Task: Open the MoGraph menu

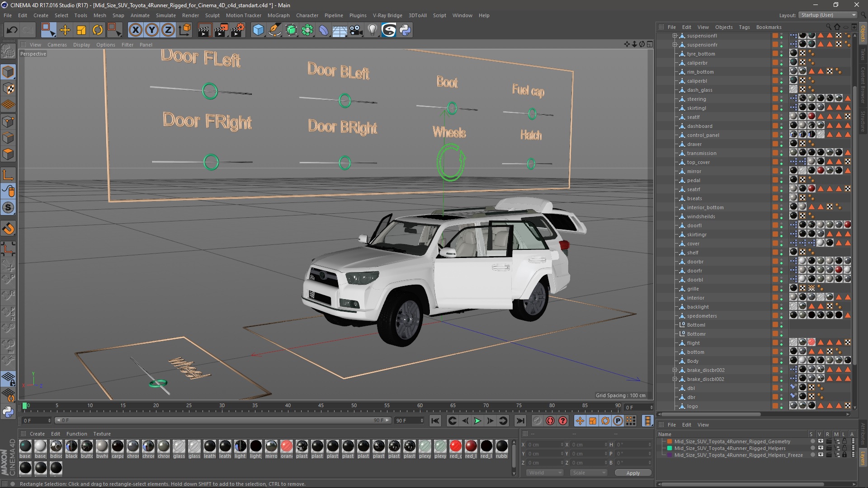Action: tap(278, 15)
